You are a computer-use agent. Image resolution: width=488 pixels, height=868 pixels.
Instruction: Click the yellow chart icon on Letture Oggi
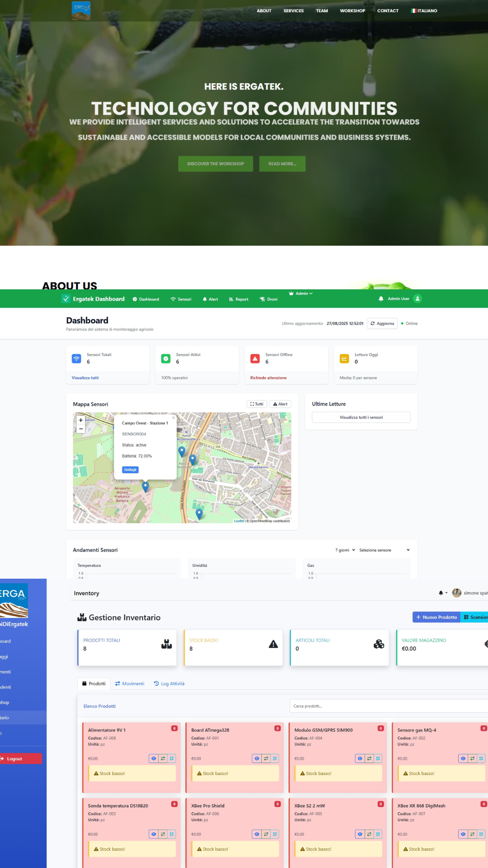coord(344,359)
